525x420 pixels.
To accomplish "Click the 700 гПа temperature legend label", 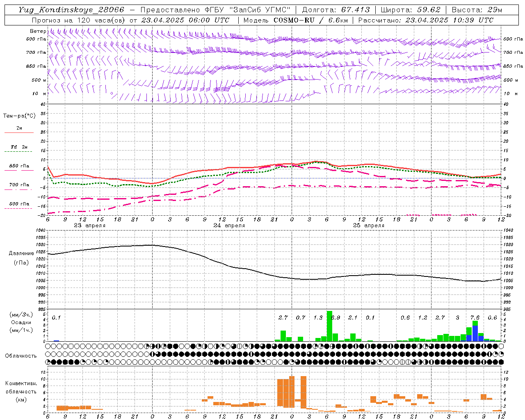I will pyautogui.click(x=19, y=185).
